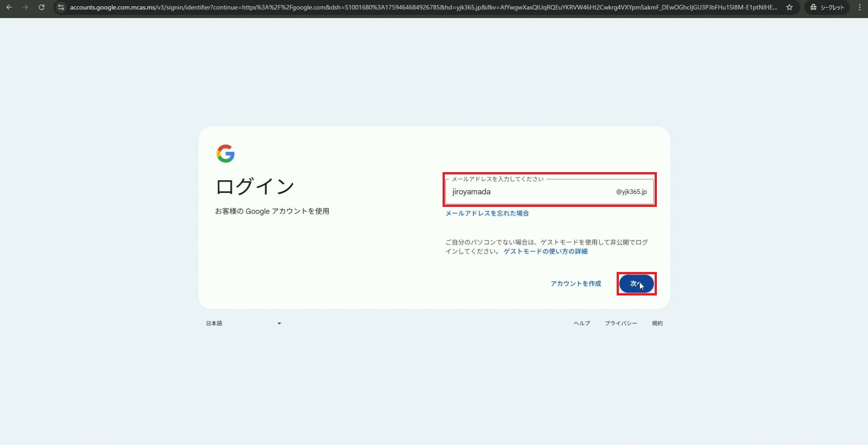
Task: Reload the current page
Action: click(x=42, y=7)
